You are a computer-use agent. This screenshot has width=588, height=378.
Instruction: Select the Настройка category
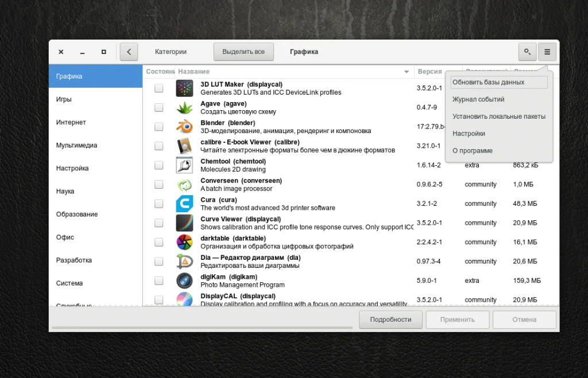coord(96,168)
